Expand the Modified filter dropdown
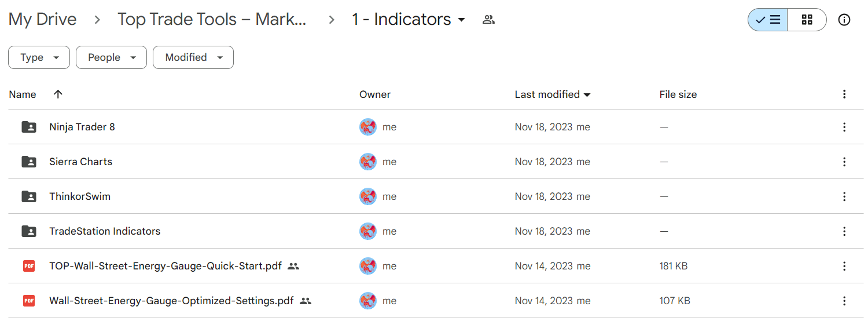This screenshot has width=868, height=321. click(x=193, y=57)
